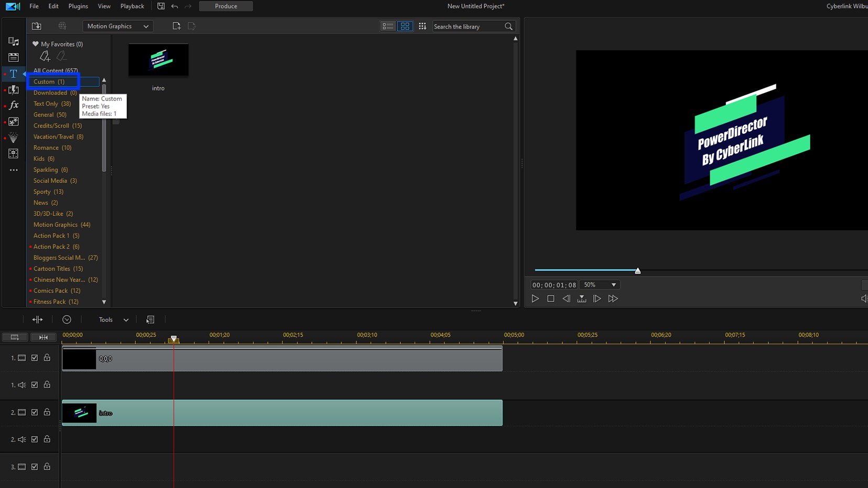Select Motion Graphics (44) category

(62, 225)
